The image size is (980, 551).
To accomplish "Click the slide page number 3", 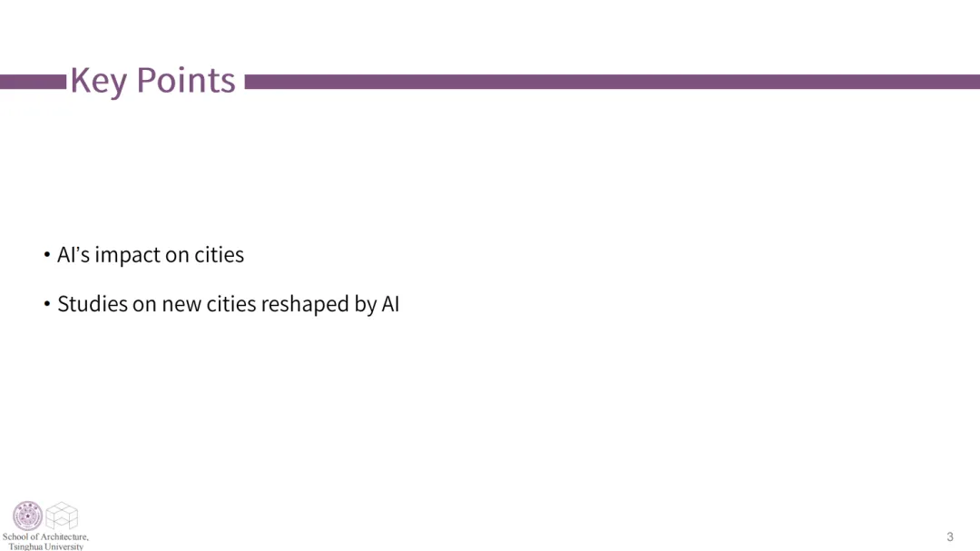I will pos(950,536).
